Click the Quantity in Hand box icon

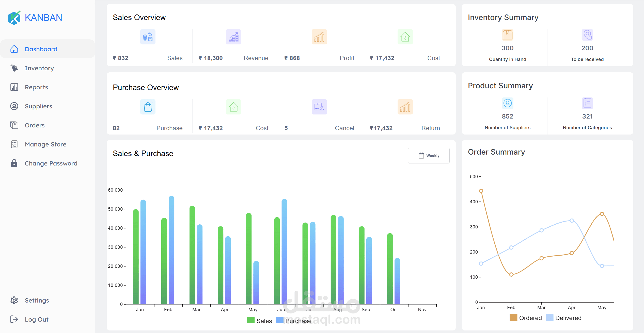click(x=508, y=35)
